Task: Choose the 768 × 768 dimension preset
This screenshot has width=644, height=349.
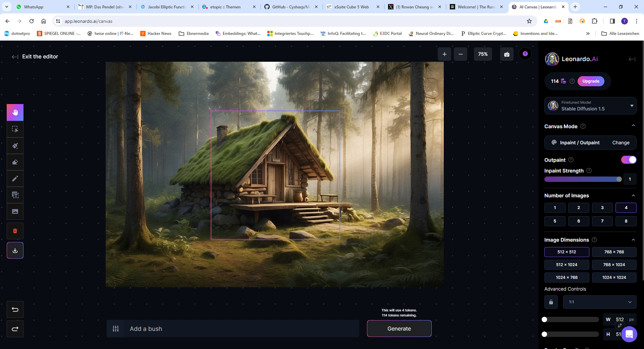Action: click(x=614, y=252)
